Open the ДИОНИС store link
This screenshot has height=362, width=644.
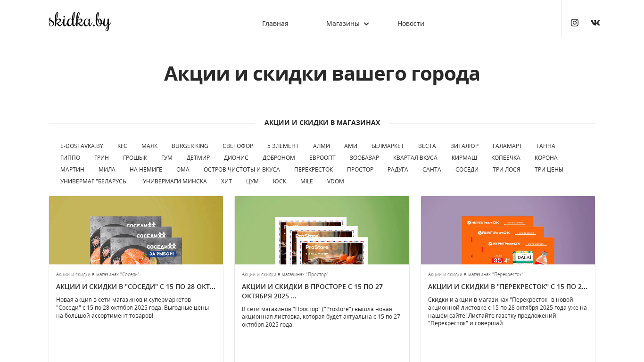click(236, 157)
